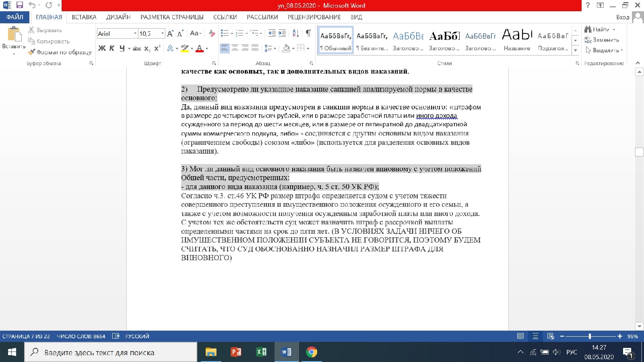This screenshot has height=362, width=644.
Task: Select the Обычный style
Action: [x=335, y=41]
